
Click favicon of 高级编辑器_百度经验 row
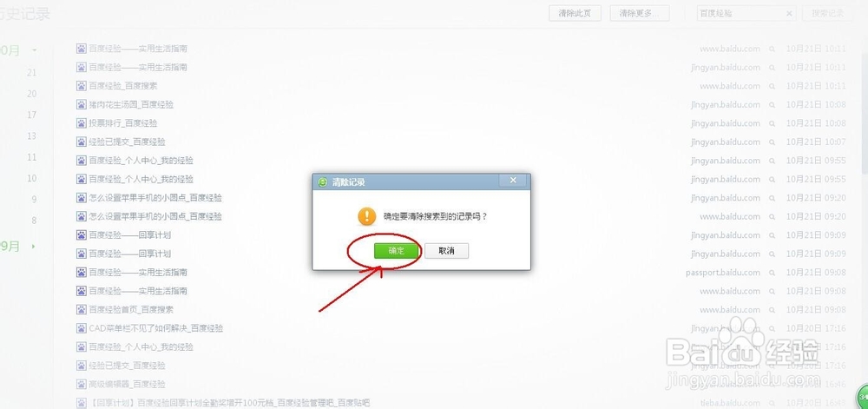[x=82, y=384]
